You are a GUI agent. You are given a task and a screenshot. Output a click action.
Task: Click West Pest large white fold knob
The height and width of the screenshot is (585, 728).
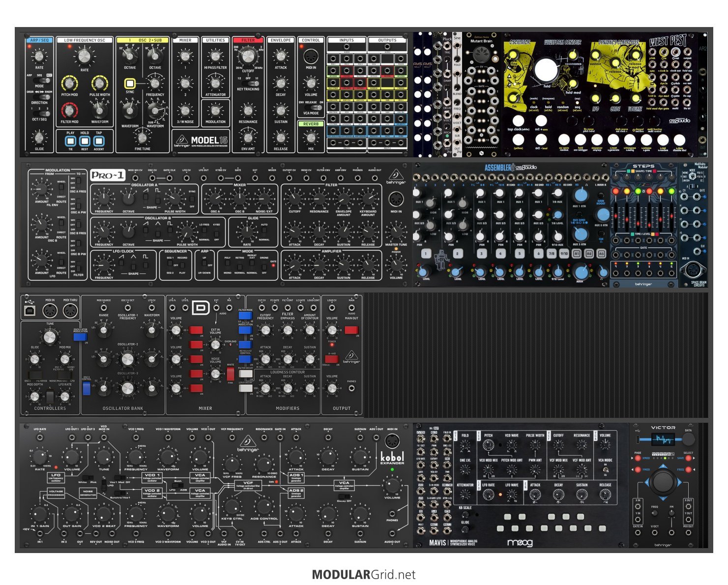[x=546, y=70]
